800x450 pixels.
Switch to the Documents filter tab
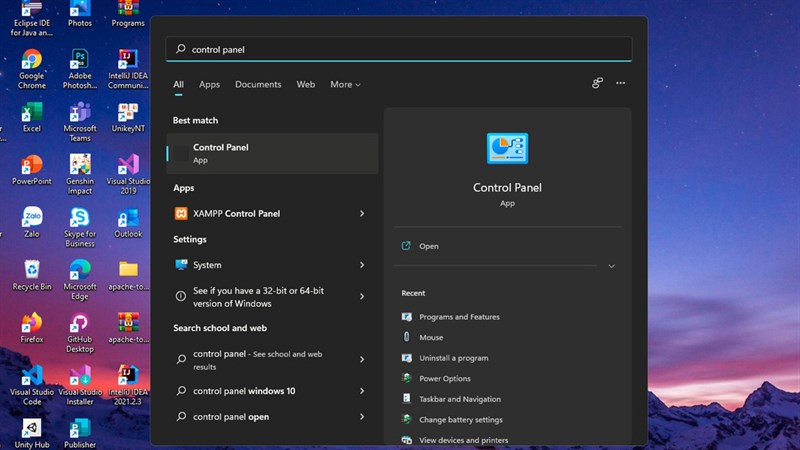pyautogui.click(x=258, y=85)
